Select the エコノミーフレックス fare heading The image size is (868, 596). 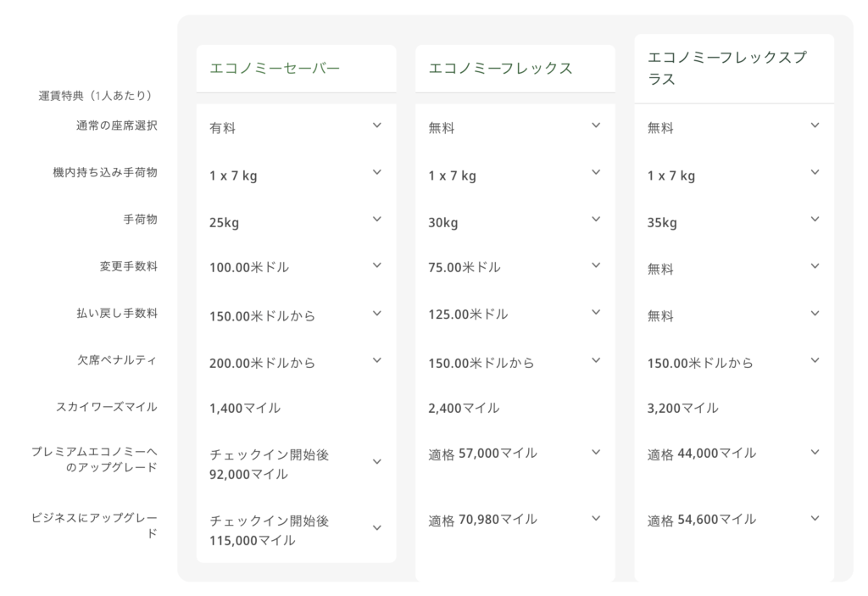(x=500, y=69)
